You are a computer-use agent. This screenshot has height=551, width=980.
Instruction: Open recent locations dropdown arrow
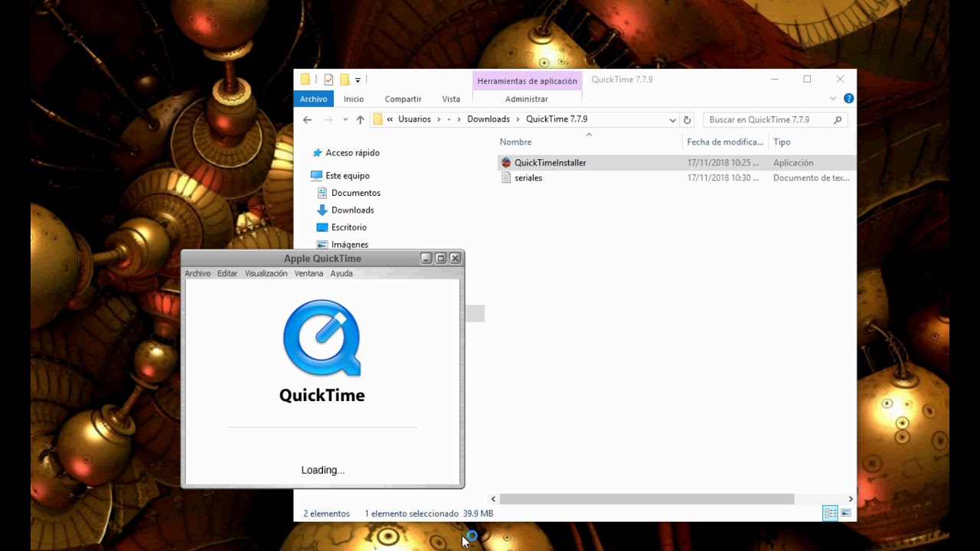tap(345, 119)
